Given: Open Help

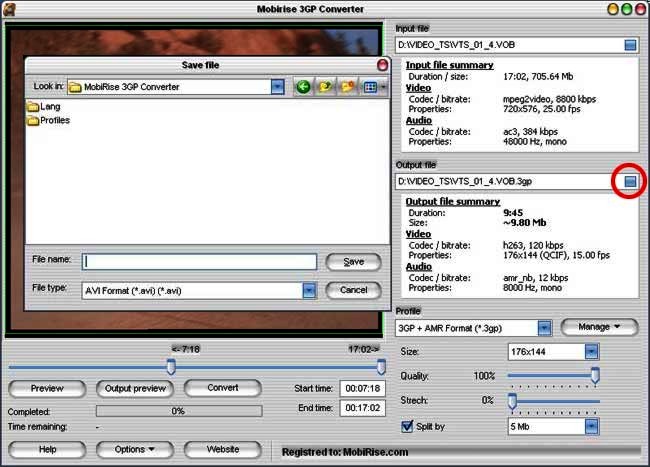Looking at the screenshot, I should 47,450.
